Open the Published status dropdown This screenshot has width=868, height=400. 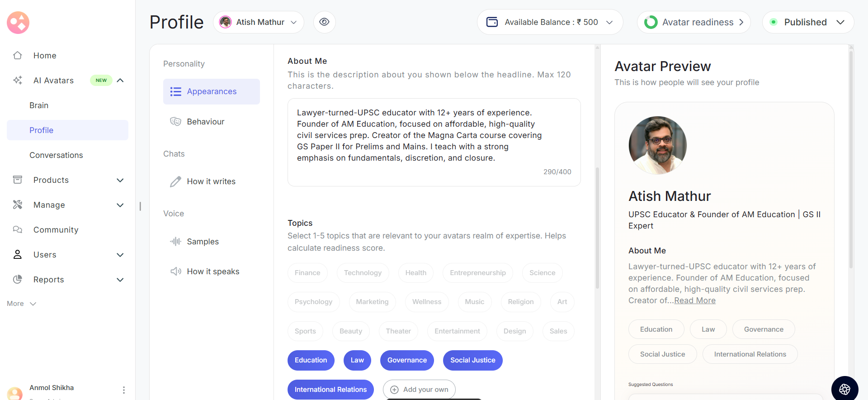click(808, 22)
